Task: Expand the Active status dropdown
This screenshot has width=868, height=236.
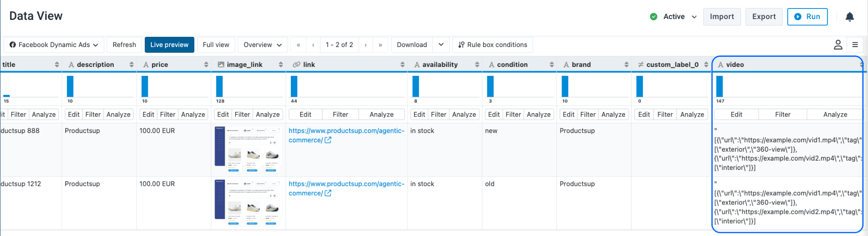Action: [694, 17]
